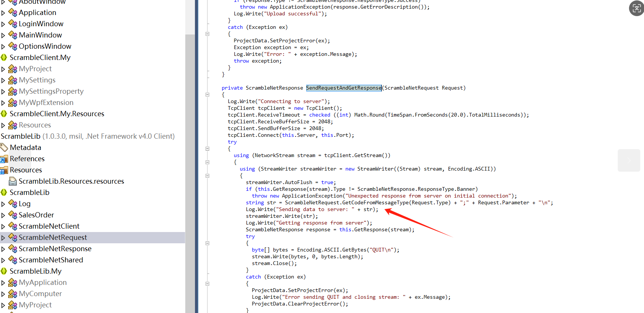Click the Log class icon
644x313 pixels.
13,204
